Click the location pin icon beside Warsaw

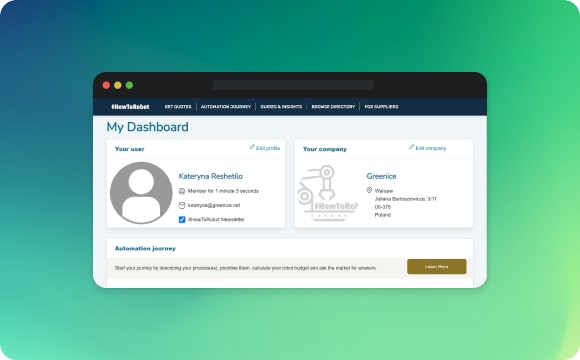pos(369,190)
